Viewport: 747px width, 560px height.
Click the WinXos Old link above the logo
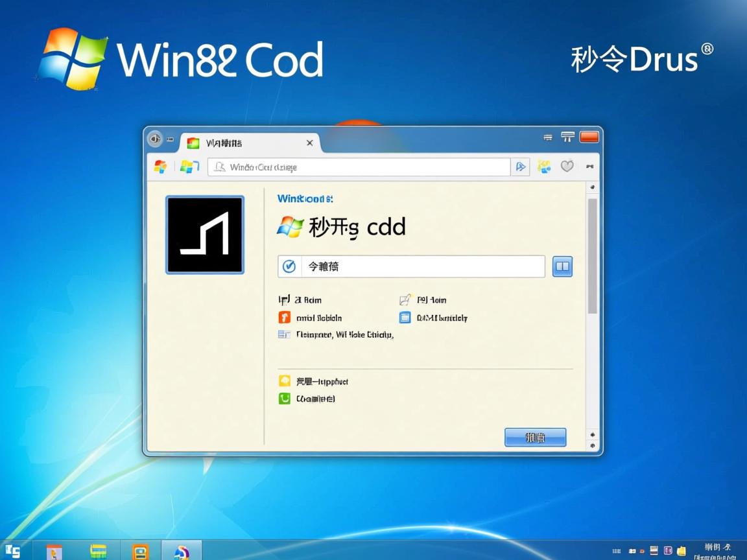click(305, 199)
